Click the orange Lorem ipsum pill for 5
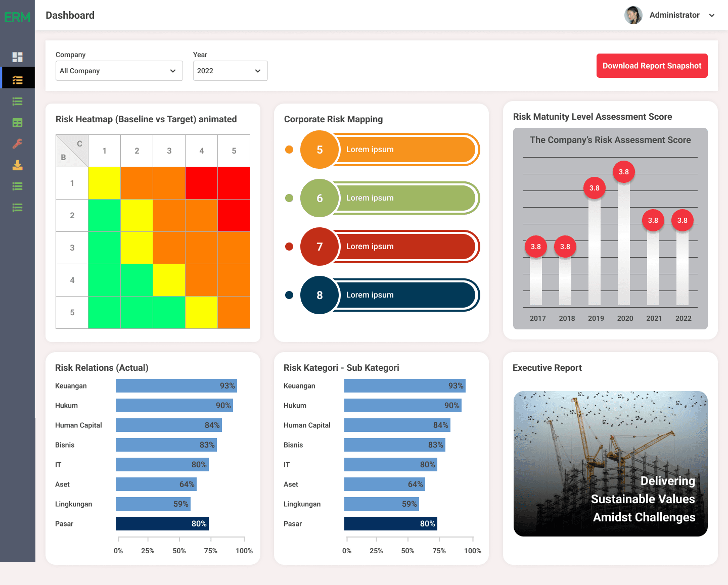728x585 pixels. 407,150
